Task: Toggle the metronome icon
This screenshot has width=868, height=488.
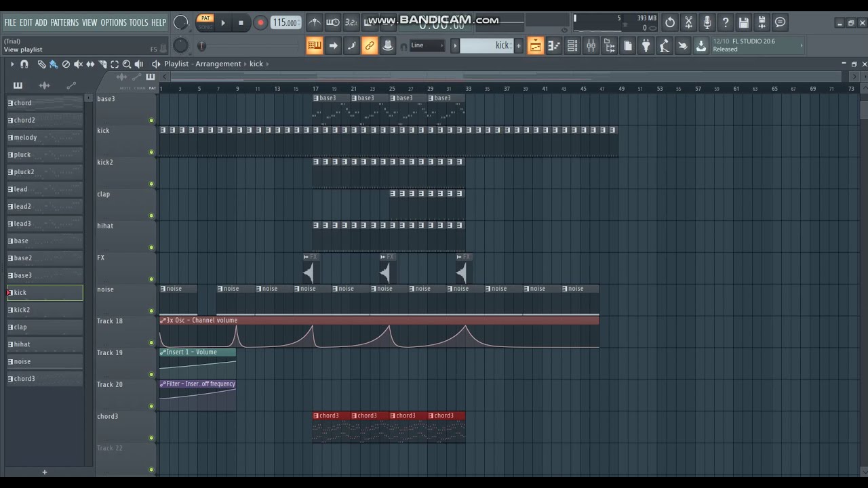Action: pos(314,22)
